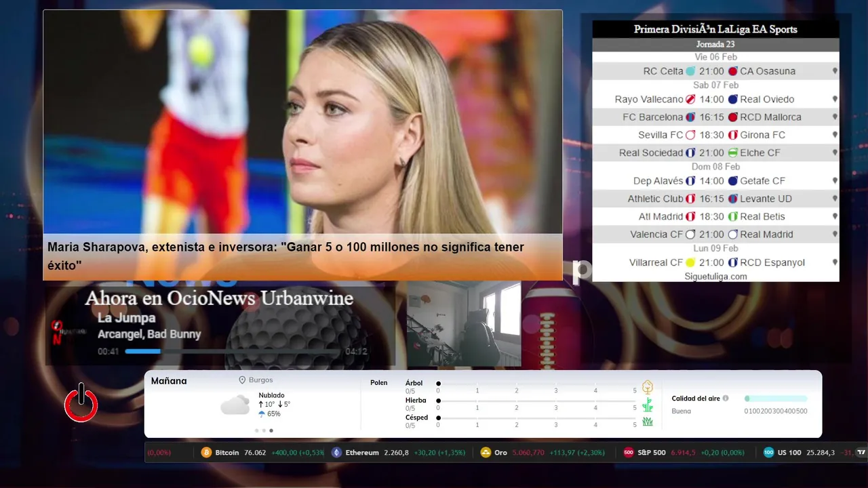Click the US 100 badge icon
868x488 pixels.
pos(768,453)
